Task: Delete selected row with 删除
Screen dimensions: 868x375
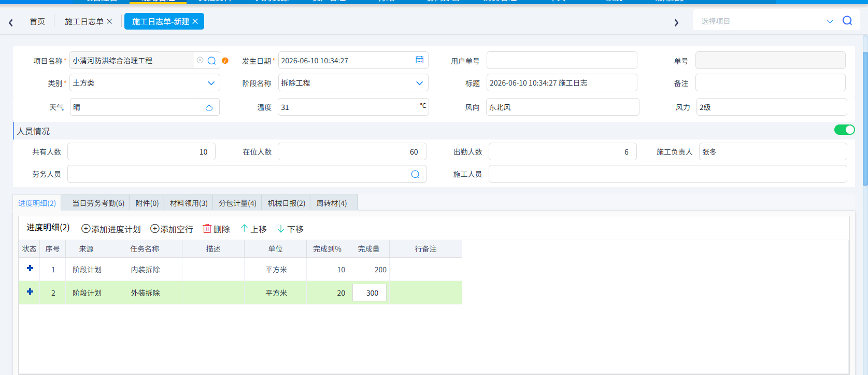Action: click(x=216, y=229)
